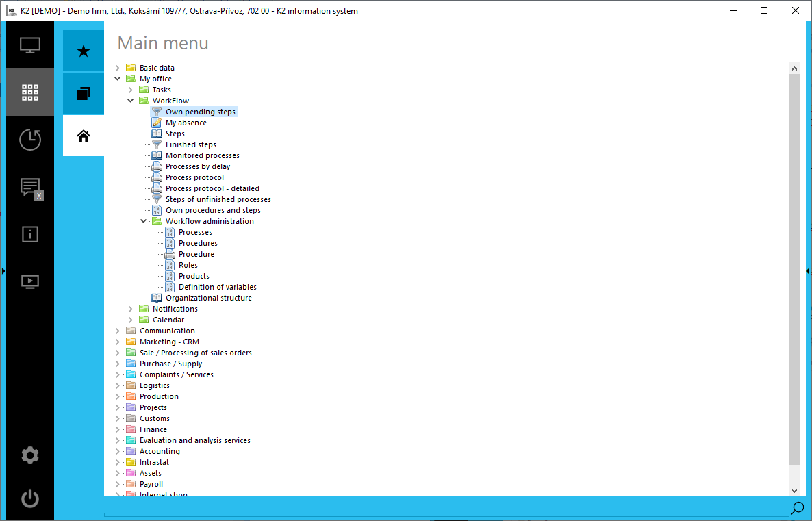Select the Marketing - CRM folder
Viewport: 812px width, 521px height.
tap(169, 342)
